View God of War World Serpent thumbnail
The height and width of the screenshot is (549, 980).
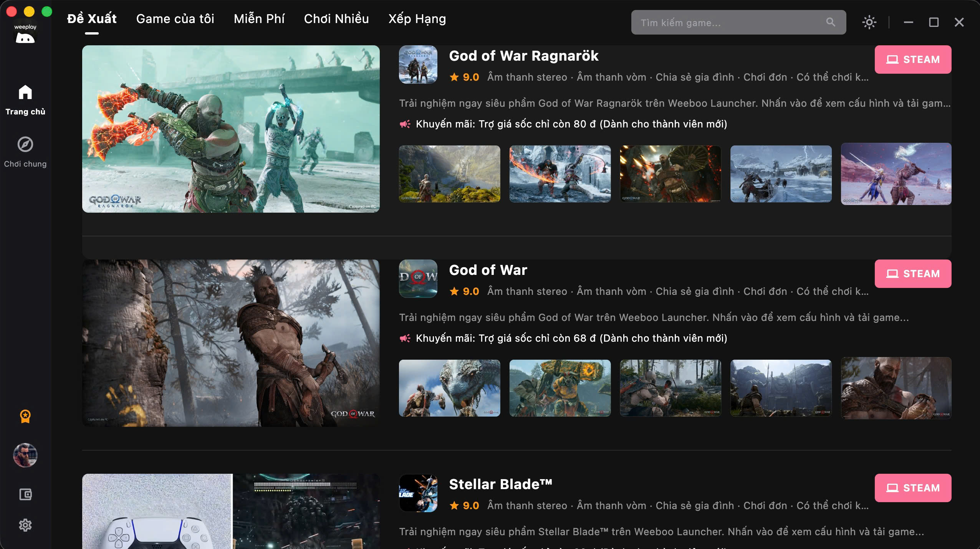(449, 388)
